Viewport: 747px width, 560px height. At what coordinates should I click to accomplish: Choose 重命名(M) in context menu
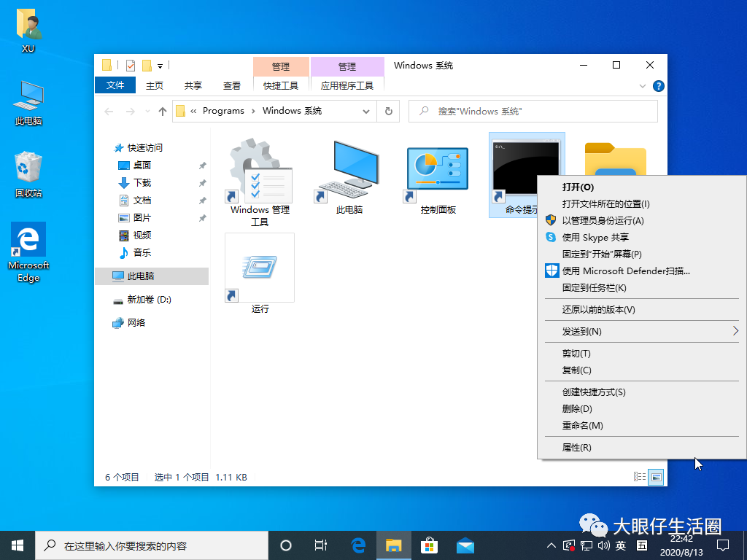point(642,425)
